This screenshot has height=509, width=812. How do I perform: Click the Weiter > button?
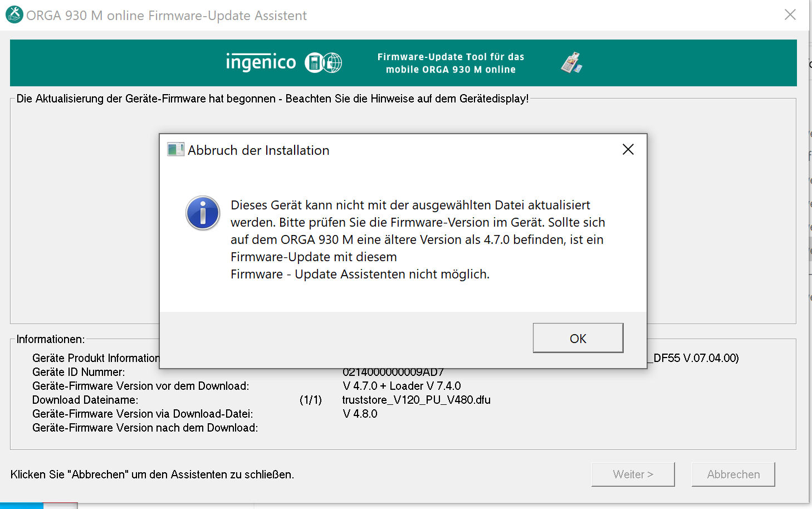[x=633, y=474]
